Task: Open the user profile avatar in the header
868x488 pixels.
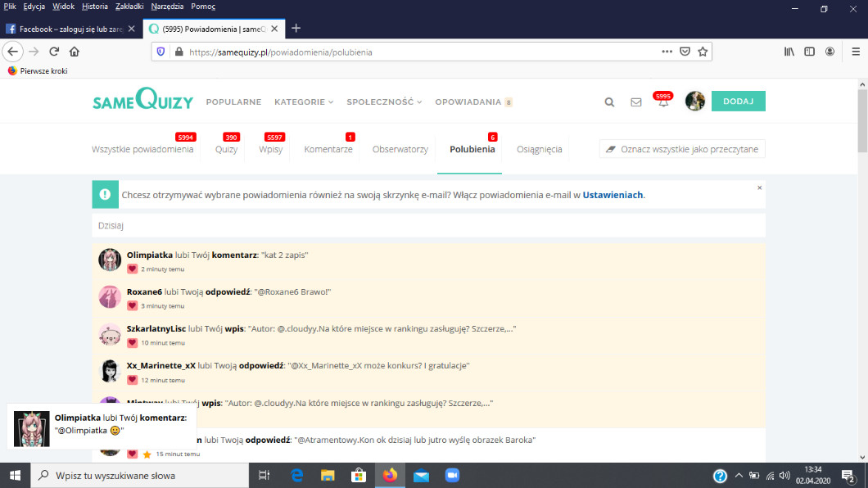Action: [x=694, y=102]
